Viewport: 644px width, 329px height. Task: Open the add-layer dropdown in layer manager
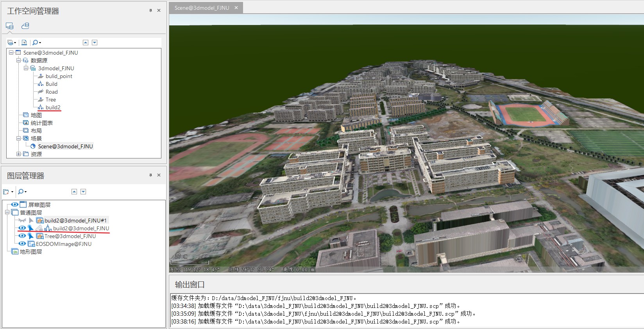(x=8, y=192)
